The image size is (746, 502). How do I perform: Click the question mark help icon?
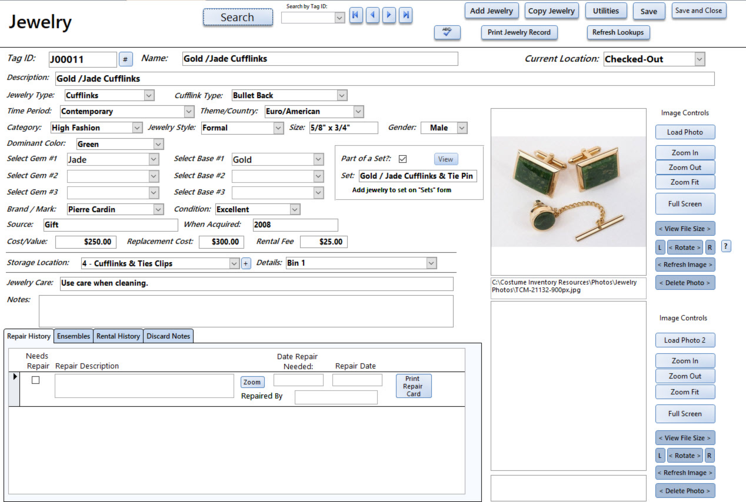[x=726, y=247]
